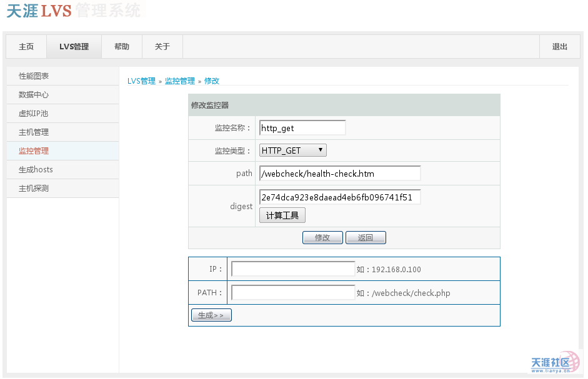Screen dimensions: 588x379
Task: Select 生成hosts in the sidebar
Action: tap(36, 170)
